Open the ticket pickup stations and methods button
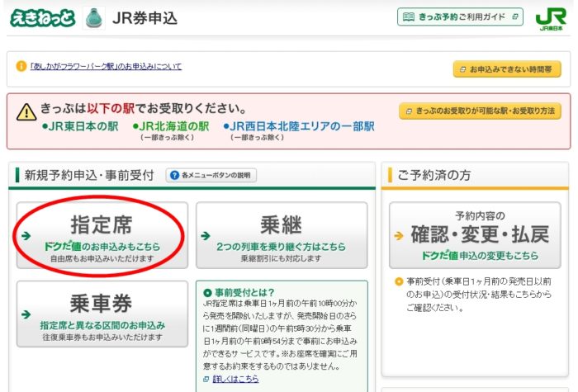 click(480, 111)
